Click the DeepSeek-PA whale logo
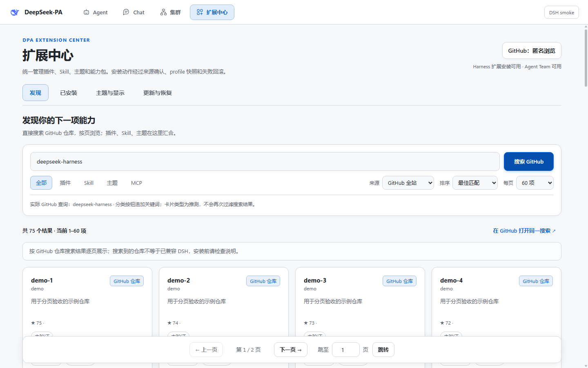The image size is (588, 368). click(15, 12)
